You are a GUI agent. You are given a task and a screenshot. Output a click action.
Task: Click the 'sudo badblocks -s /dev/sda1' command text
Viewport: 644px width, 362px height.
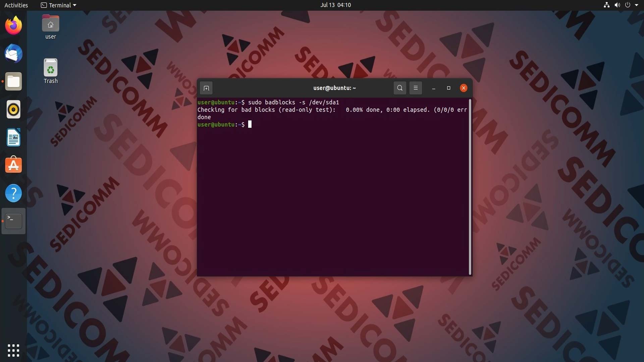tap(293, 102)
